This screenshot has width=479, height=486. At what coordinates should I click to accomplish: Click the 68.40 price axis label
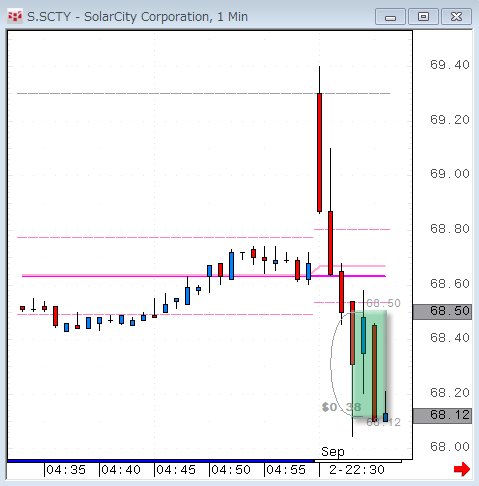coord(450,338)
